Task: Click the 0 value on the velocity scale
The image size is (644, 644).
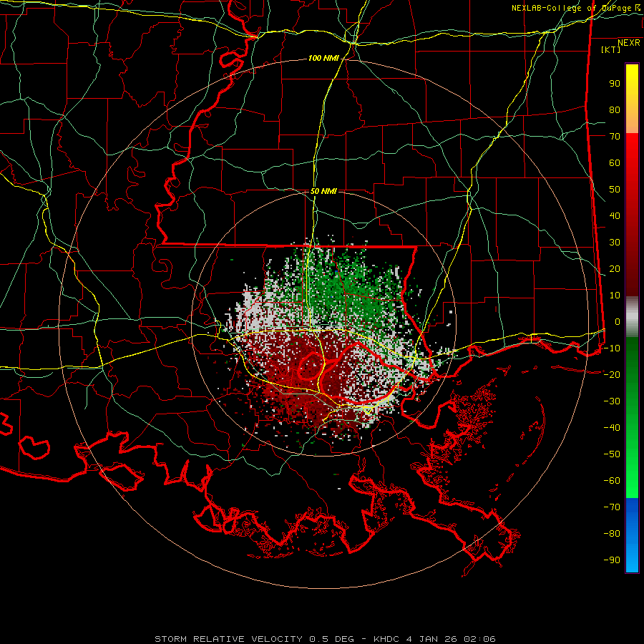Action: pos(618,321)
